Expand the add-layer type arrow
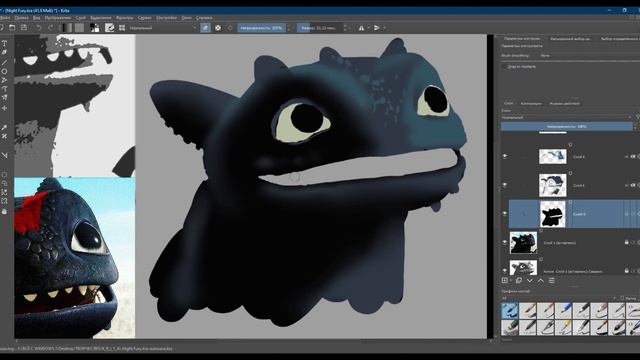This screenshot has width=640, height=360. 511,280
